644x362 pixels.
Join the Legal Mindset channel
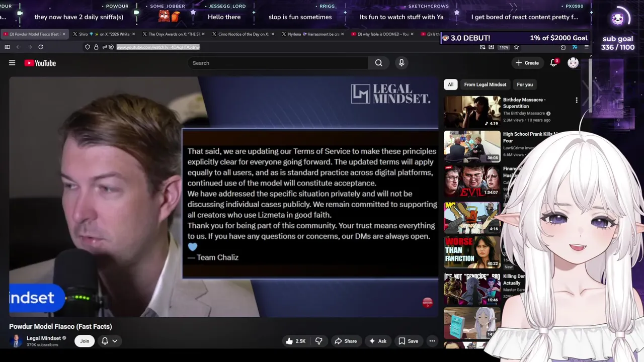(x=85, y=341)
